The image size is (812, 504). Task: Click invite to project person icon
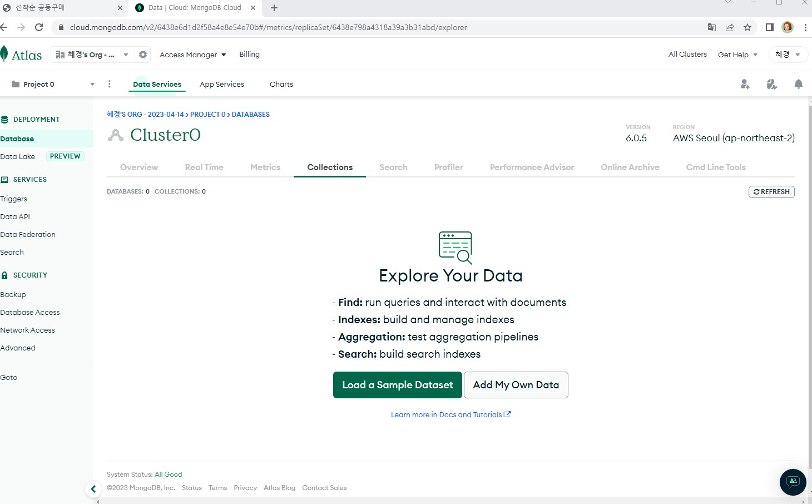click(x=745, y=84)
